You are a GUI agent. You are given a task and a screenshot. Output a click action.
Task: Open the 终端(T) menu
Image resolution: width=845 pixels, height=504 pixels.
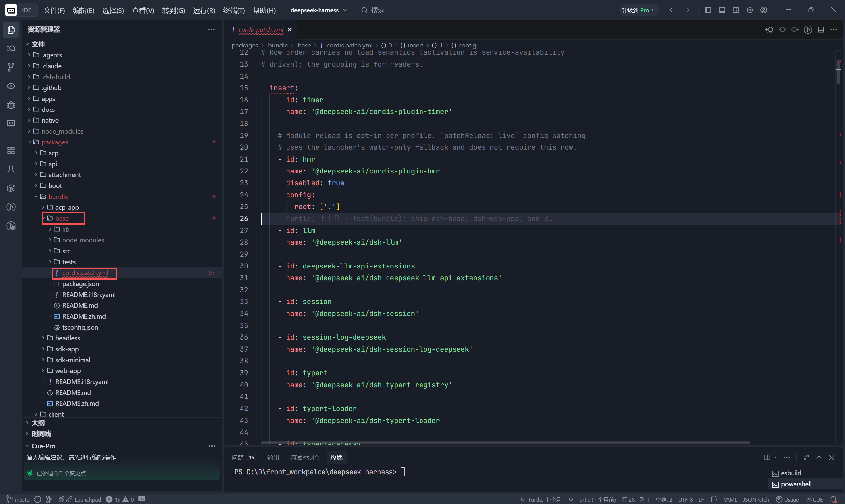(x=234, y=10)
